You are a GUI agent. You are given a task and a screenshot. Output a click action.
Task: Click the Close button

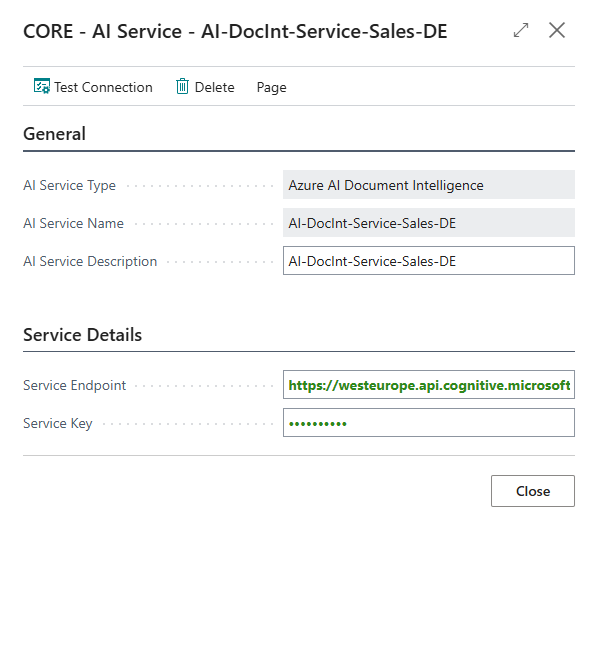coord(533,491)
